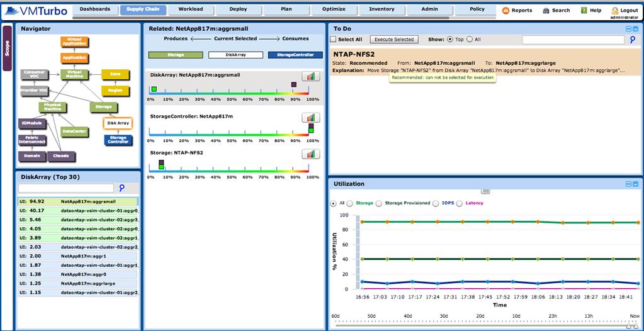Click the Execute Selected button
This screenshot has height=331, width=644.
(393, 40)
